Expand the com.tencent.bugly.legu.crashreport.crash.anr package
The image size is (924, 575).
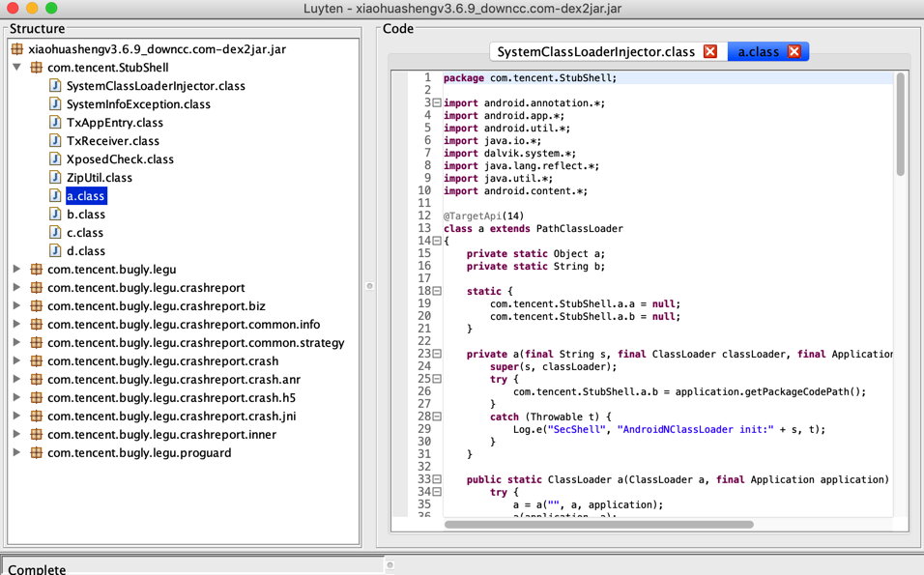[x=17, y=379]
